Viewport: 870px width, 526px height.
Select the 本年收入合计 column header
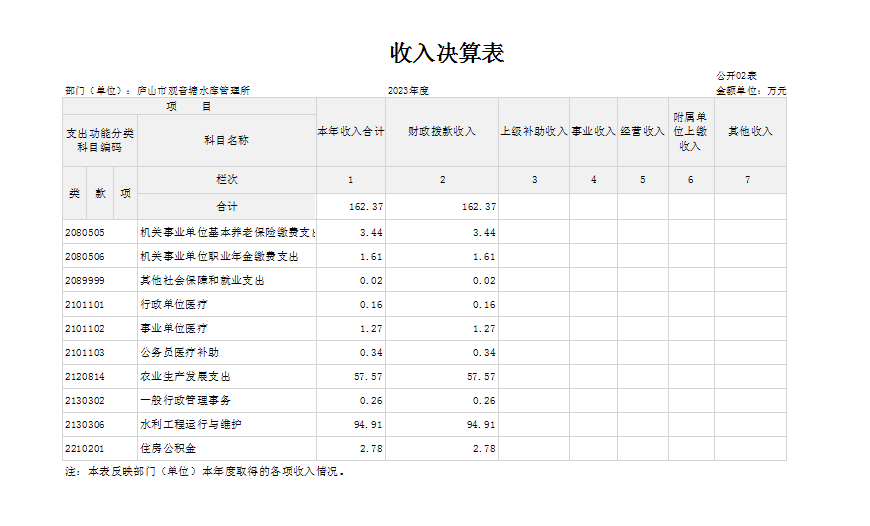coord(351,131)
